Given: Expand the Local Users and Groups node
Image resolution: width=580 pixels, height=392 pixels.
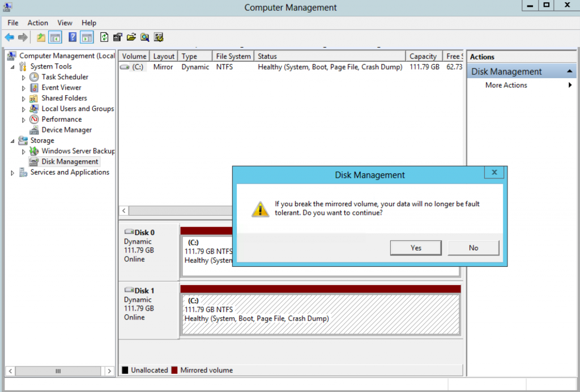Looking at the screenshot, I should (x=24, y=109).
